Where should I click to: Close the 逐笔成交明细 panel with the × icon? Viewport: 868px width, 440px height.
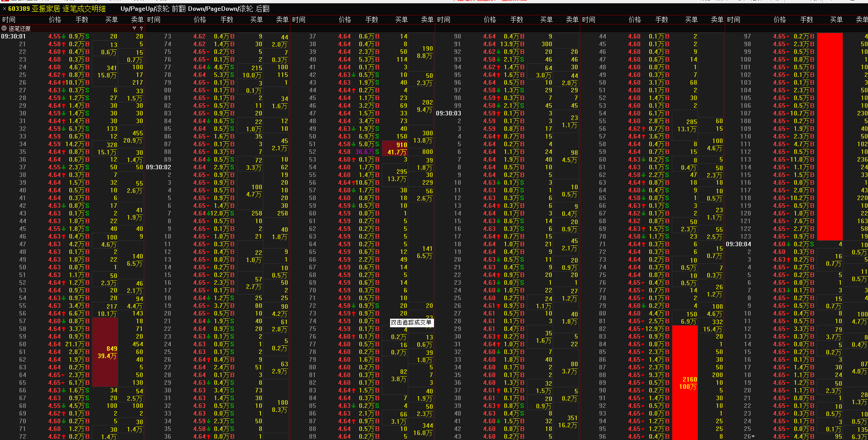[x=5, y=9]
